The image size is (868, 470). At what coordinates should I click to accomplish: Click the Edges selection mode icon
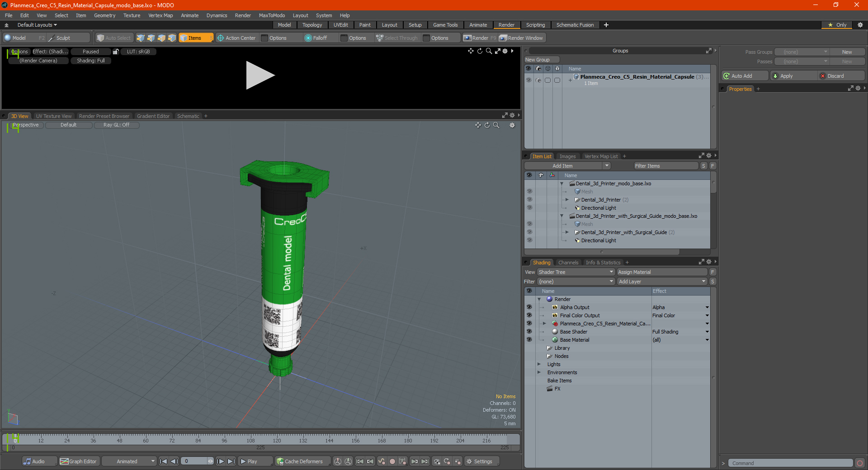(x=151, y=38)
